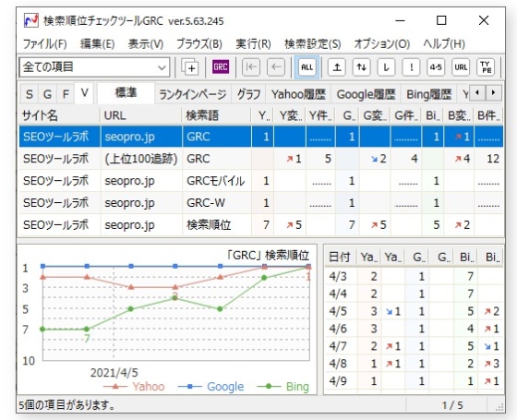Click the Google legend entry in graph

[210, 387]
